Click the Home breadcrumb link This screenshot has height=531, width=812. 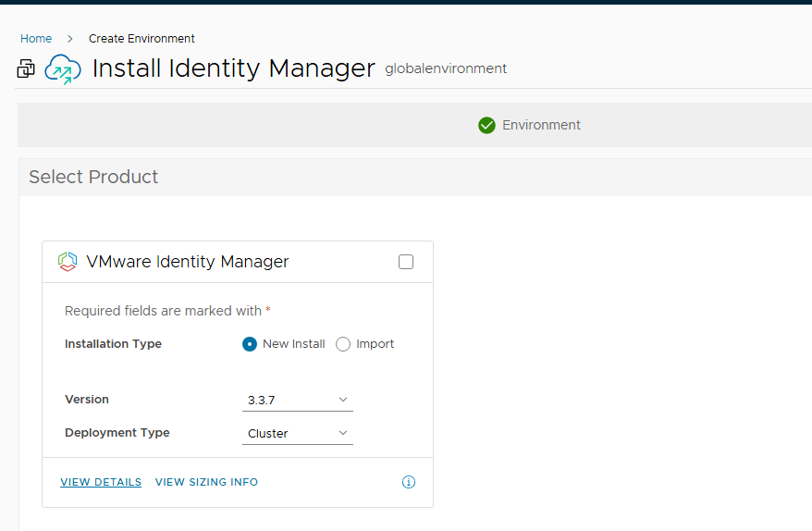coord(36,39)
